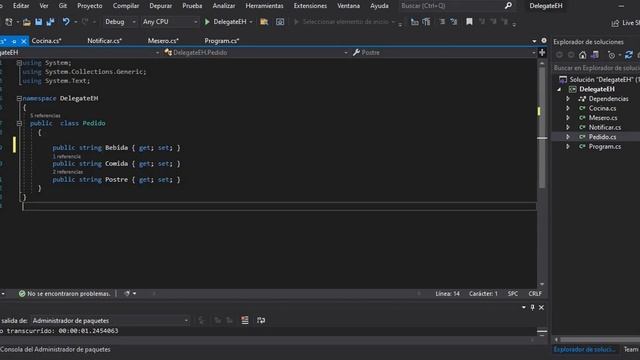640x360 pixels.
Task: Click the Live Share icon
Action: coord(615,23)
